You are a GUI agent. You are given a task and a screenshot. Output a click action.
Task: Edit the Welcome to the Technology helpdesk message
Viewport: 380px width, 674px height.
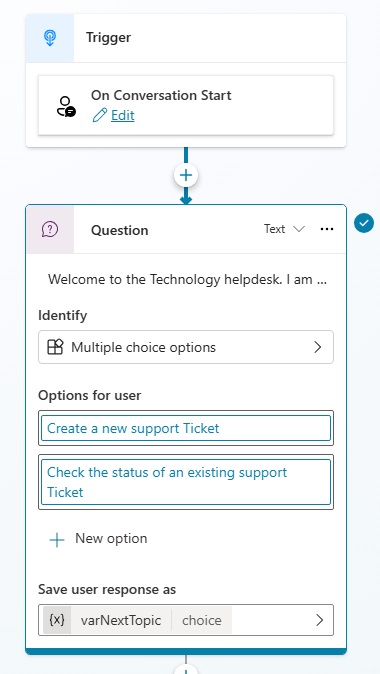[187, 279]
